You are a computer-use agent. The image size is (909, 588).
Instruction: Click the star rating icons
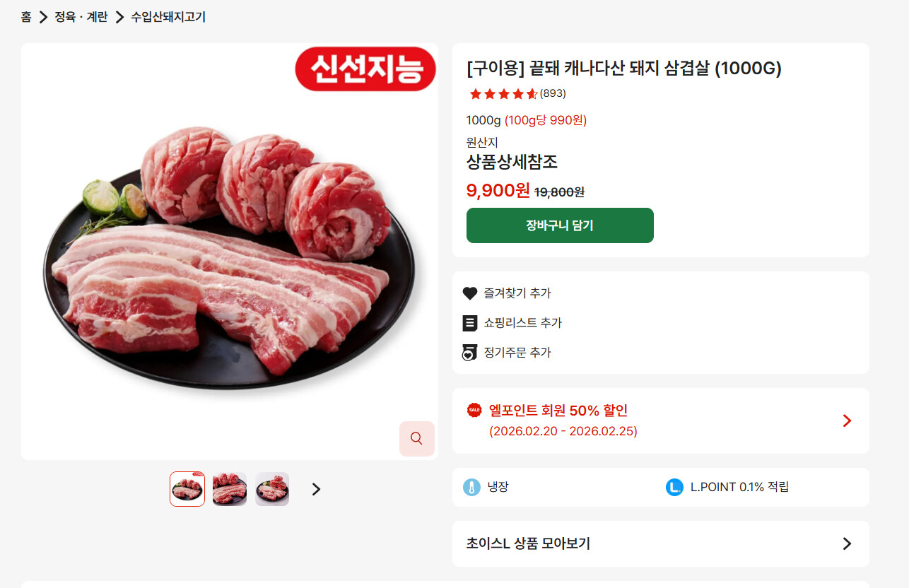pyautogui.click(x=503, y=93)
